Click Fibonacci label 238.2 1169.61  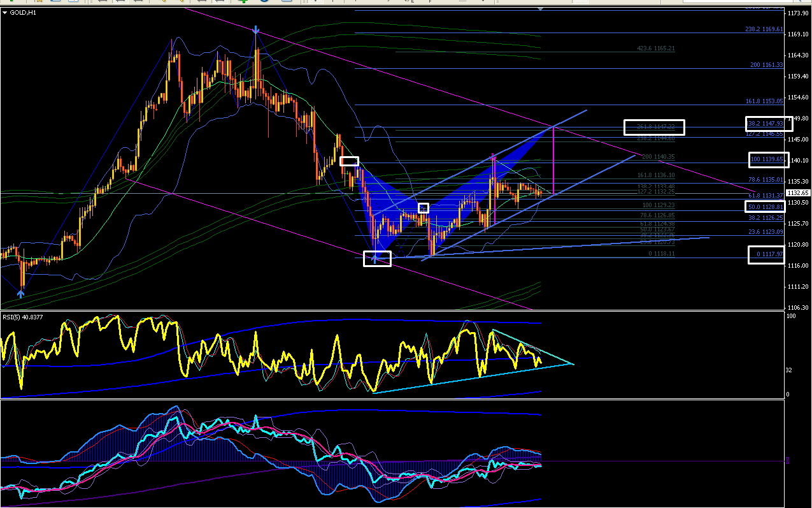[764, 29]
